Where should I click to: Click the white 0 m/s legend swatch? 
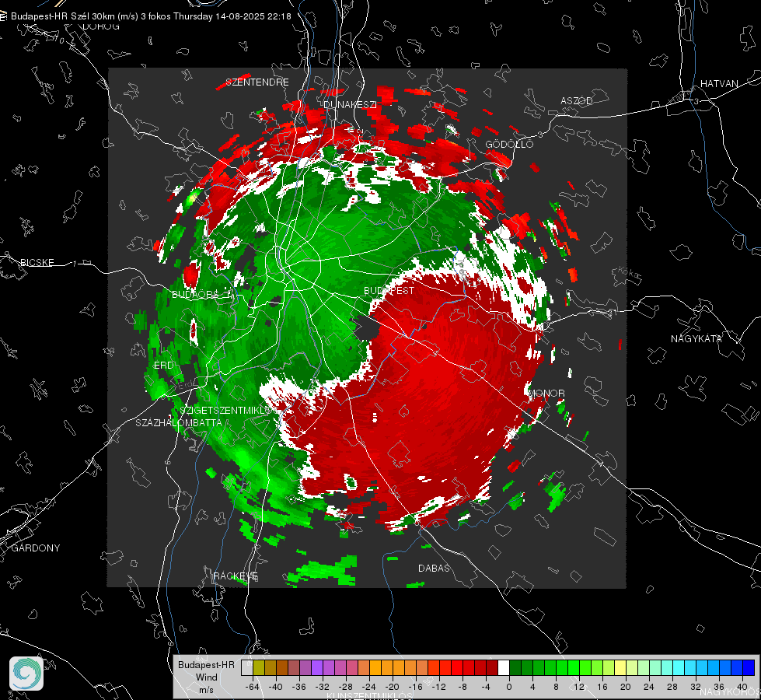[504, 668]
